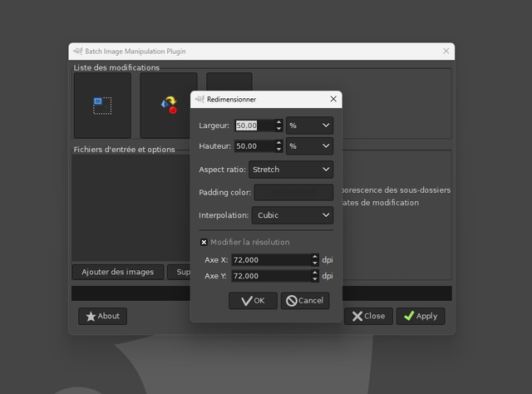Image resolution: width=532 pixels, height=394 pixels.
Task: Select the resize manipulation tile
Action: [x=102, y=106]
